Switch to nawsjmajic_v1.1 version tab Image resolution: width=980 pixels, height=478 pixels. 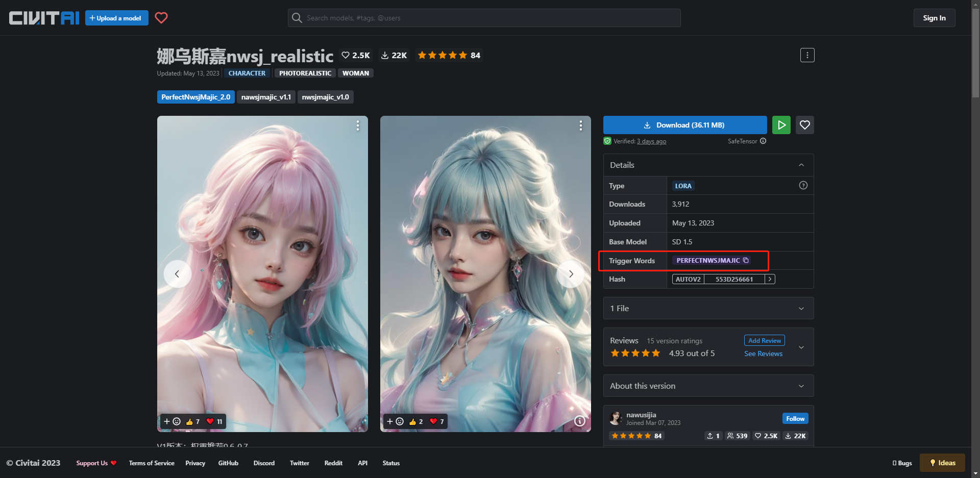266,97
